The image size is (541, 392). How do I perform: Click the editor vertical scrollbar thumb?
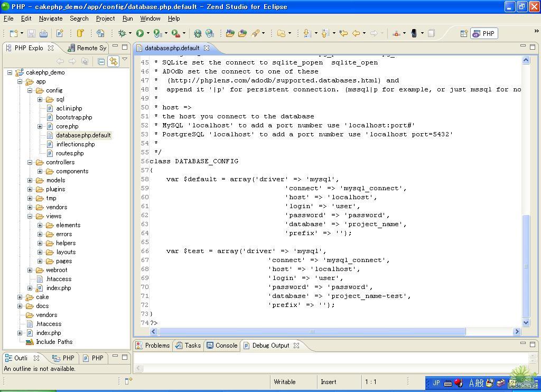click(x=526, y=266)
